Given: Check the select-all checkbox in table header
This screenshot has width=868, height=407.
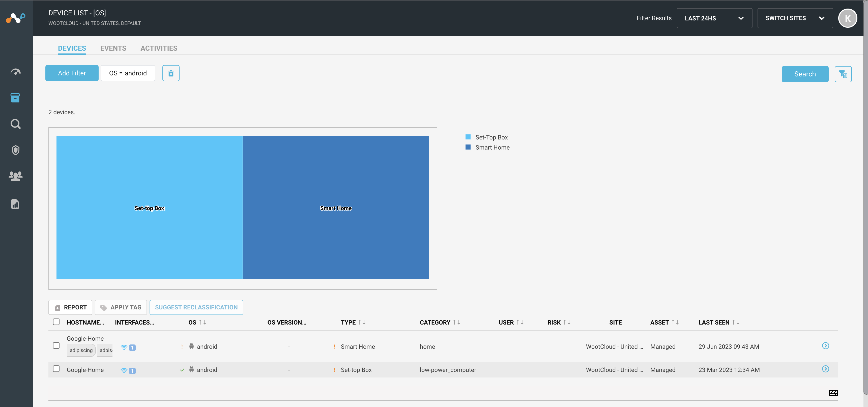Looking at the screenshot, I should tap(56, 322).
